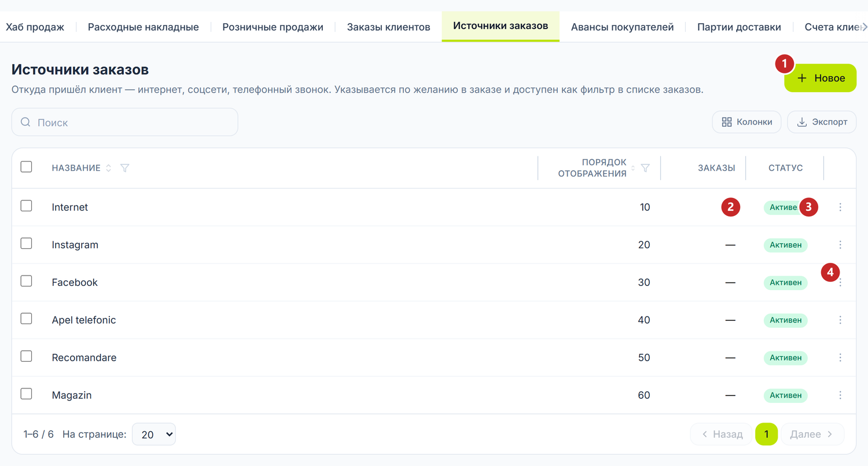Select the Internet row checkbox
Image resolution: width=868 pixels, height=466 pixels.
pyautogui.click(x=26, y=206)
